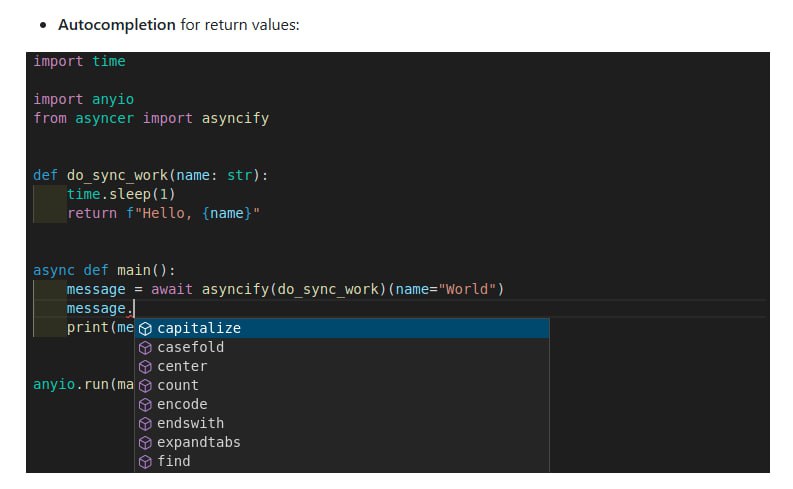
Task: Click the method icon next to count
Action: click(145, 386)
